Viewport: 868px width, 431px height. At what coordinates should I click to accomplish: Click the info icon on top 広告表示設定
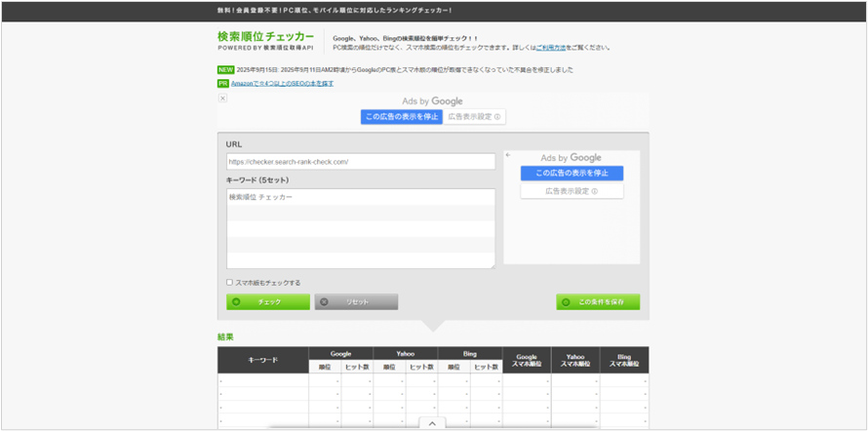tap(497, 117)
